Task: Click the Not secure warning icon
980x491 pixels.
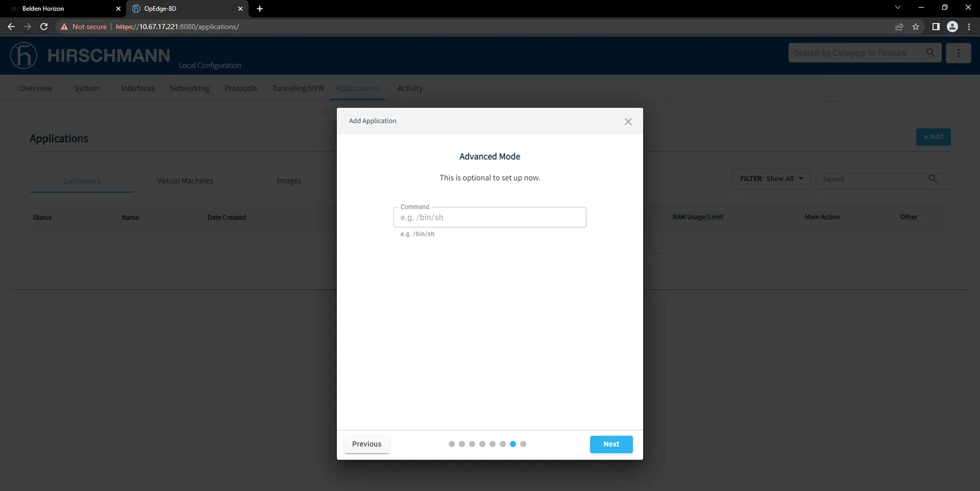Action: click(x=64, y=27)
